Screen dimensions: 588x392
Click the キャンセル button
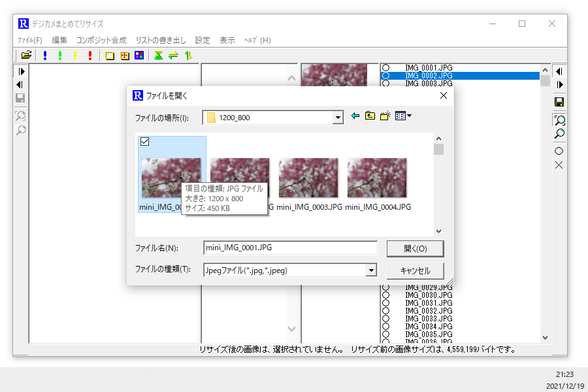click(x=415, y=271)
